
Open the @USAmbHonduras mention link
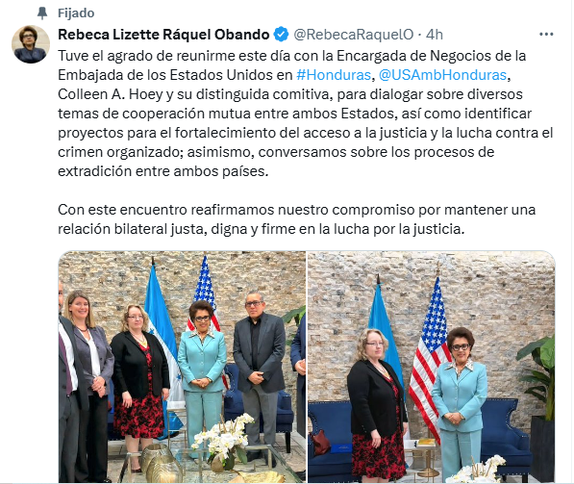point(442,75)
